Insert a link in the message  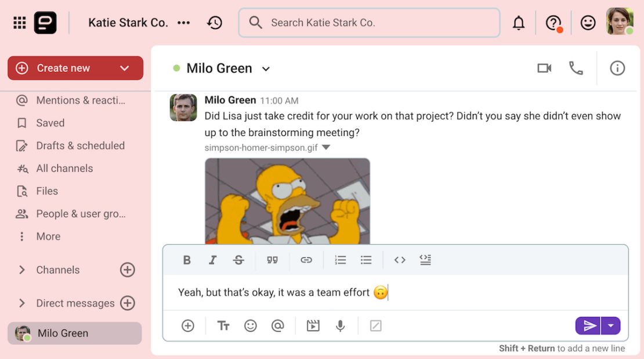point(306,260)
